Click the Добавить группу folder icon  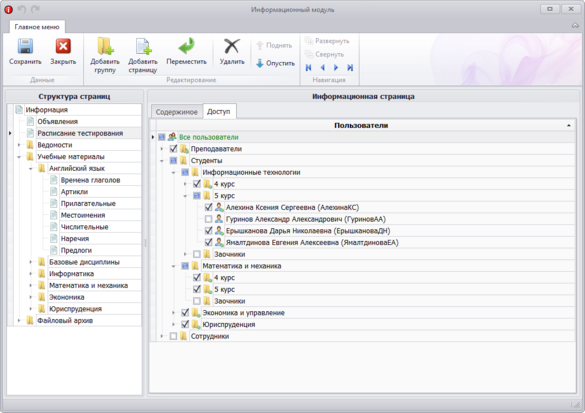(105, 46)
